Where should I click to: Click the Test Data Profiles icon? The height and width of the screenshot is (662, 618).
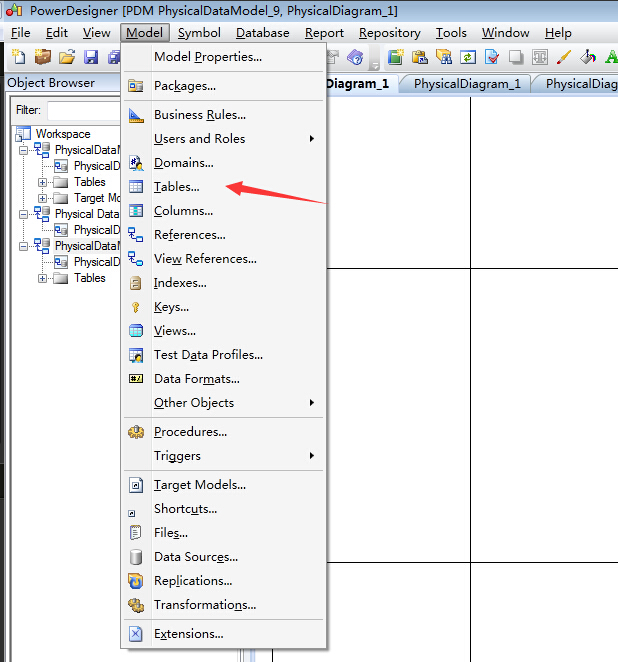(x=136, y=355)
